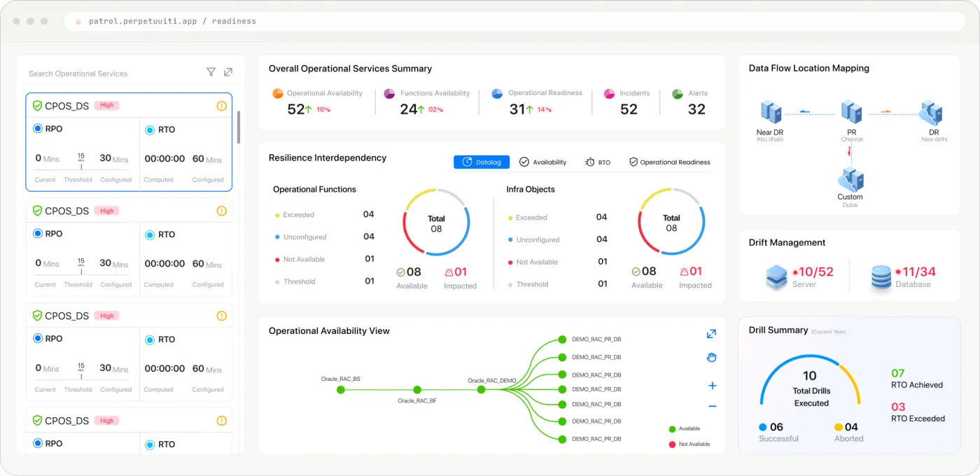This screenshot has height=476, width=980.
Task: Open the filter icon beside the search box
Action: (211, 72)
